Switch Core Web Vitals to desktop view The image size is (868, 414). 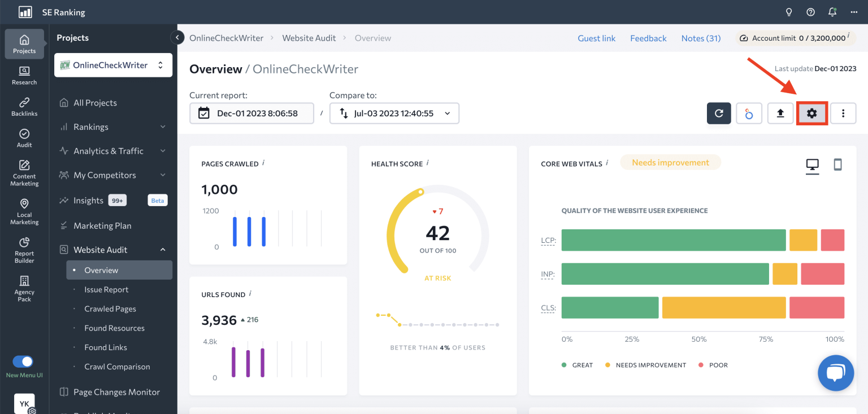pos(812,165)
